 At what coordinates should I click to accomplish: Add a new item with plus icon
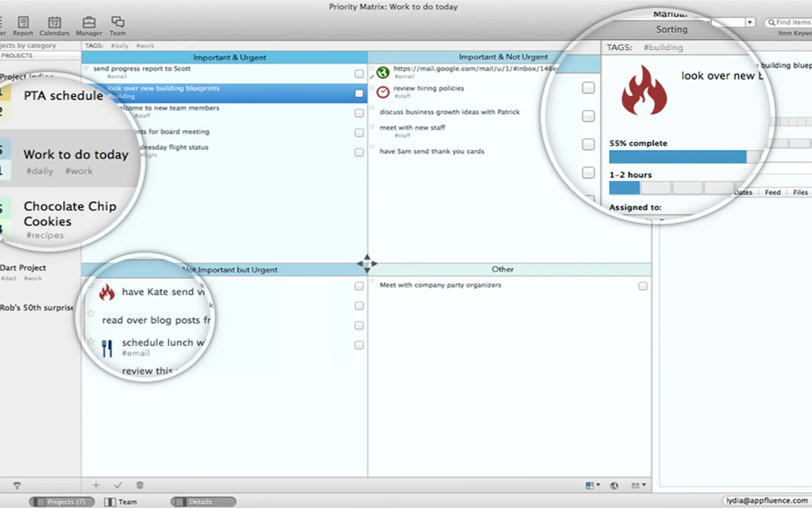tap(96, 485)
